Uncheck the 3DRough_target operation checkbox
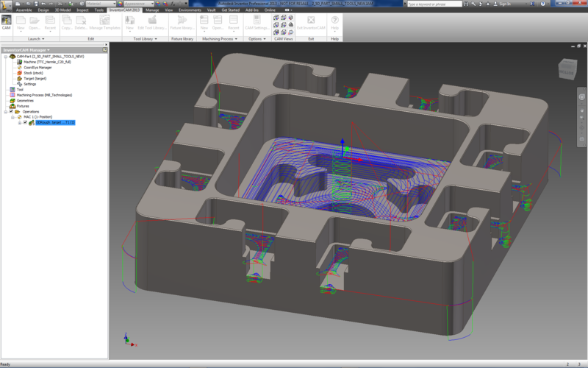Viewport: 588px width, 368px height. [x=25, y=122]
